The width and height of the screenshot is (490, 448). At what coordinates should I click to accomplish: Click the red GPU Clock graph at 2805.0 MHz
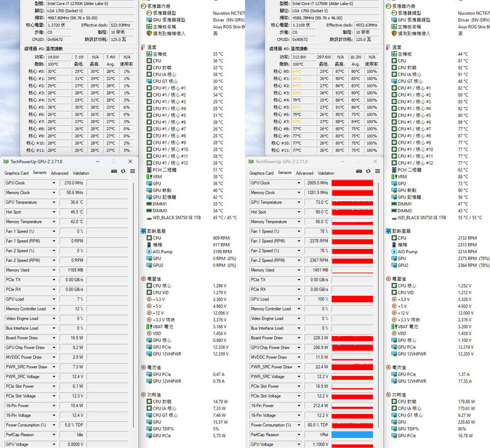tap(352, 183)
